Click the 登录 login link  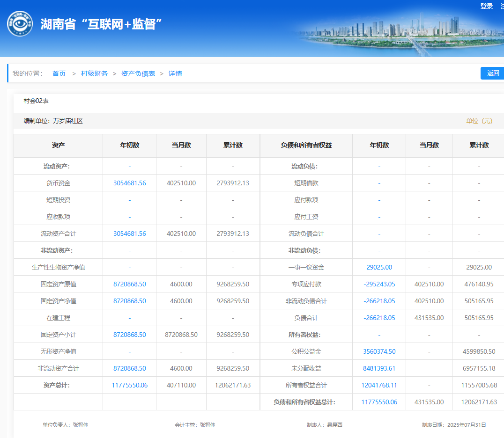486,6
